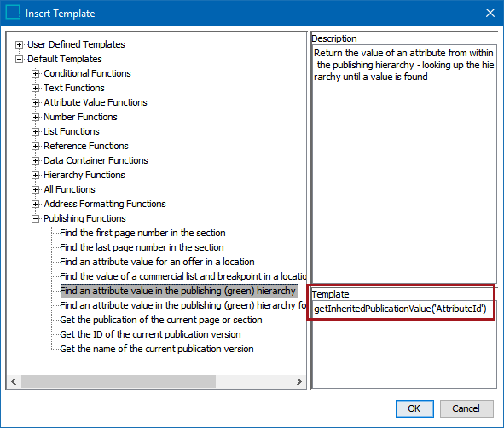The height and width of the screenshot is (428, 504).
Task: Click the horizontal scrollbar left arrow
Action: coord(14,381)
